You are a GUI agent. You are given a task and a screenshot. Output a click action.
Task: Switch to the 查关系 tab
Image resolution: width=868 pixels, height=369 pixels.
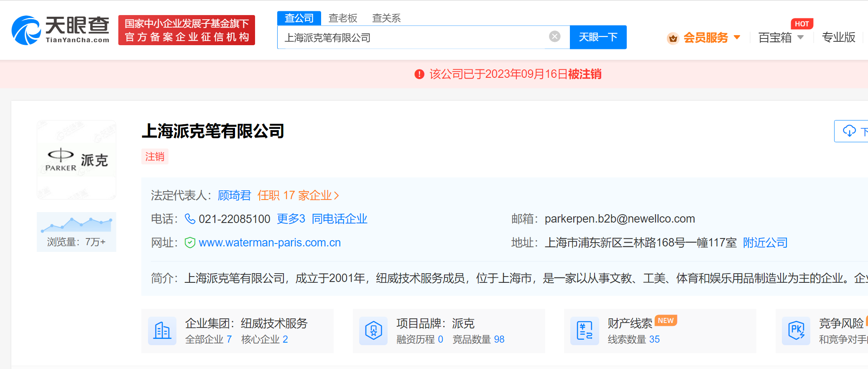point(386,18)
